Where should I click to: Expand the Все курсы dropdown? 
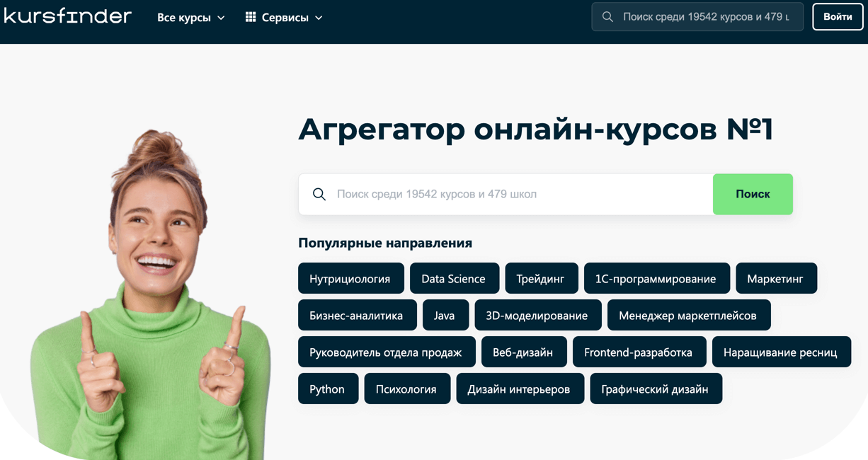click(190, 18)
